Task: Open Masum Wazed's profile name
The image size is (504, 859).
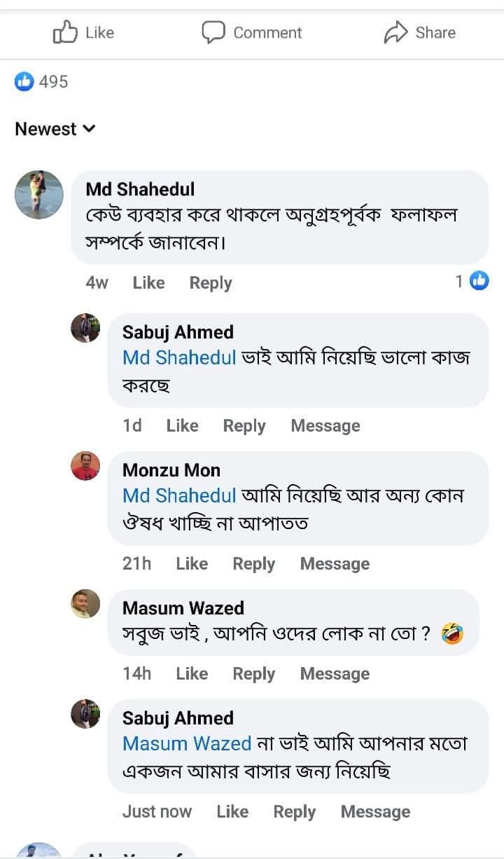Action: point(183,608)
